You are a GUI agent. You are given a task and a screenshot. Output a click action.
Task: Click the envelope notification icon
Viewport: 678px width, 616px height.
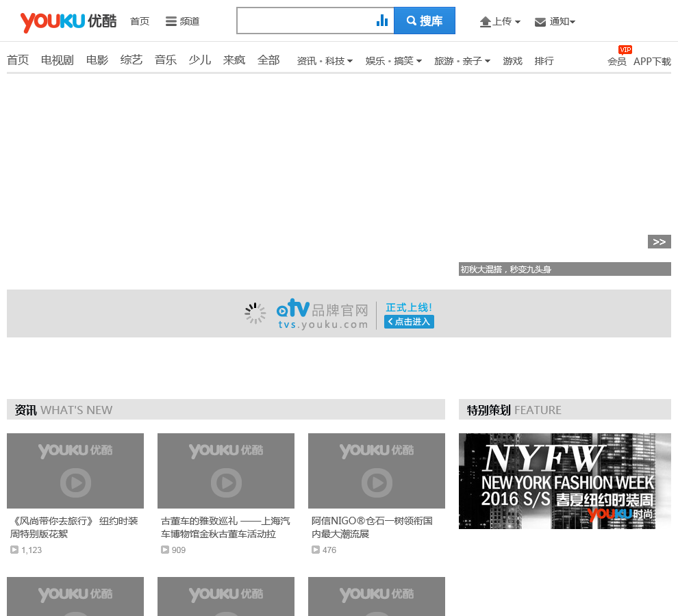point(540,22)
